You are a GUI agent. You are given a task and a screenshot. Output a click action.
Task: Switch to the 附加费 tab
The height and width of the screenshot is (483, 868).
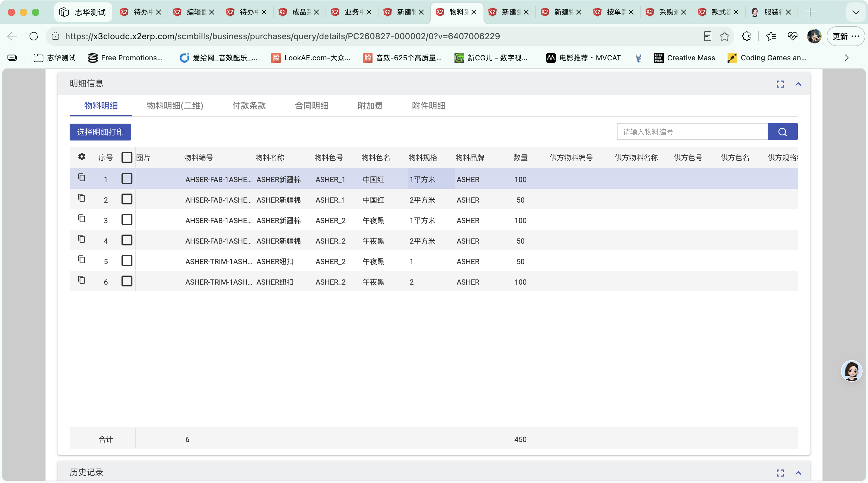click(370, 106)
